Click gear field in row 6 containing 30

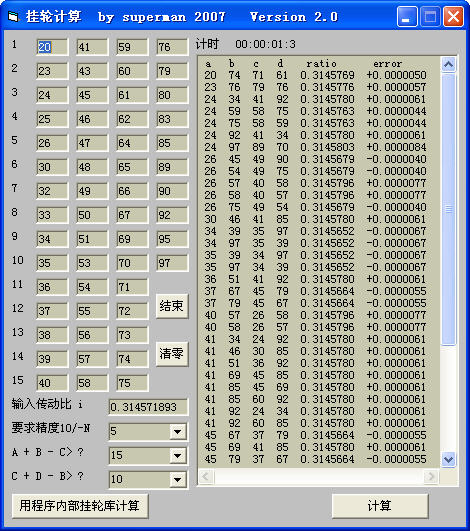(x=52, y=167)
